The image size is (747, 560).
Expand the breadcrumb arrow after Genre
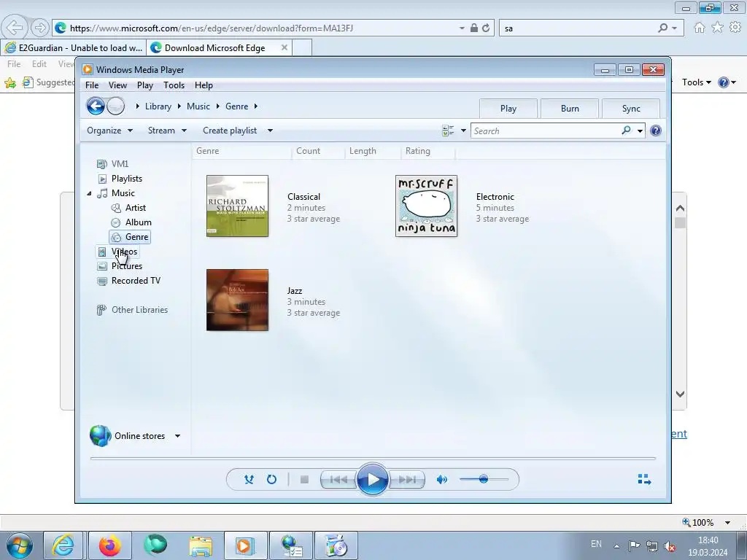coord(256,106)
